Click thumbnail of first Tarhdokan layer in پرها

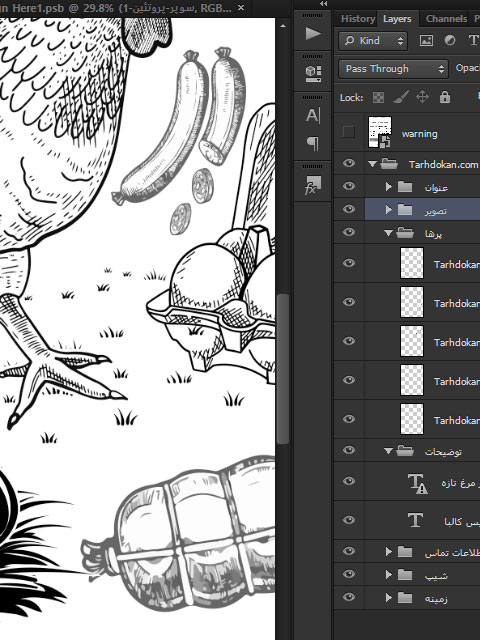point(412,263)
